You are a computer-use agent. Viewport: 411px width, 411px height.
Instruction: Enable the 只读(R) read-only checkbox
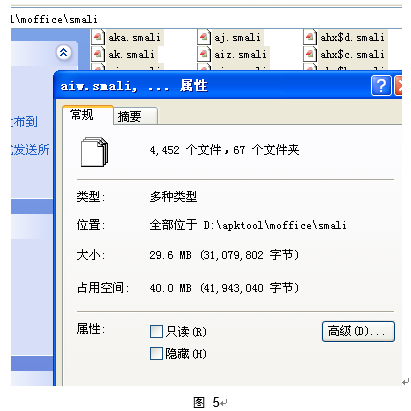coord(156,332)
